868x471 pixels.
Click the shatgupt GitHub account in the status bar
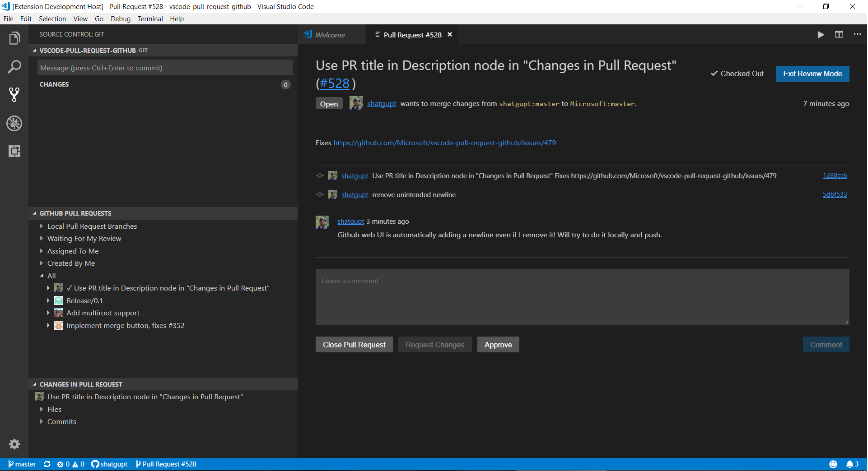pos(109,464)
